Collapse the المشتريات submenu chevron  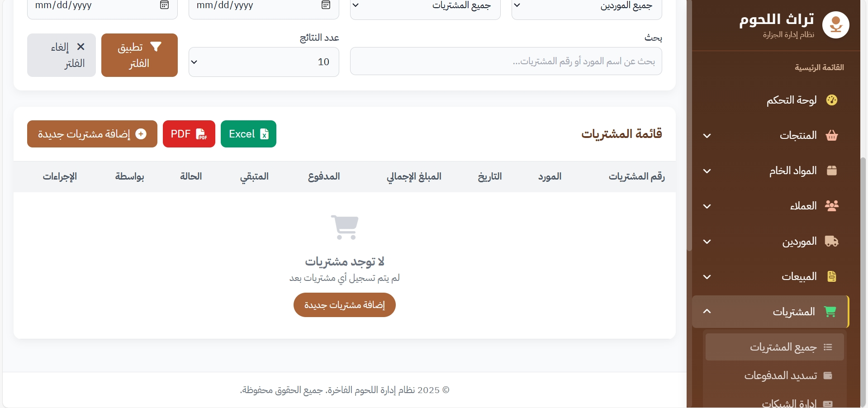pos(707,311)
